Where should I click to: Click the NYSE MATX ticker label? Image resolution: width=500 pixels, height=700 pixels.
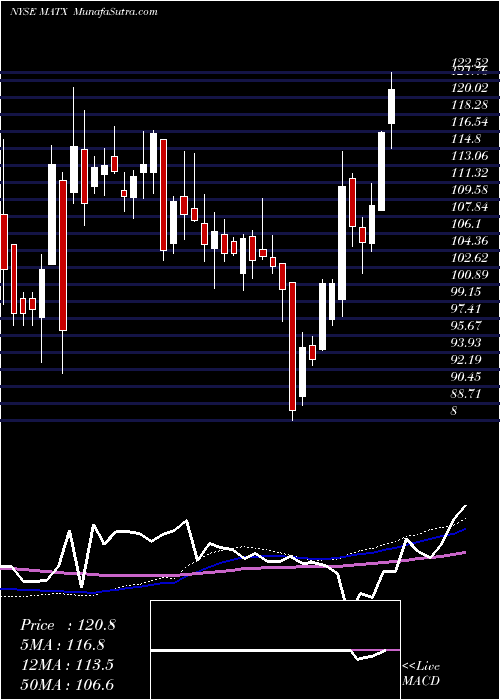[x=38, y=12]
